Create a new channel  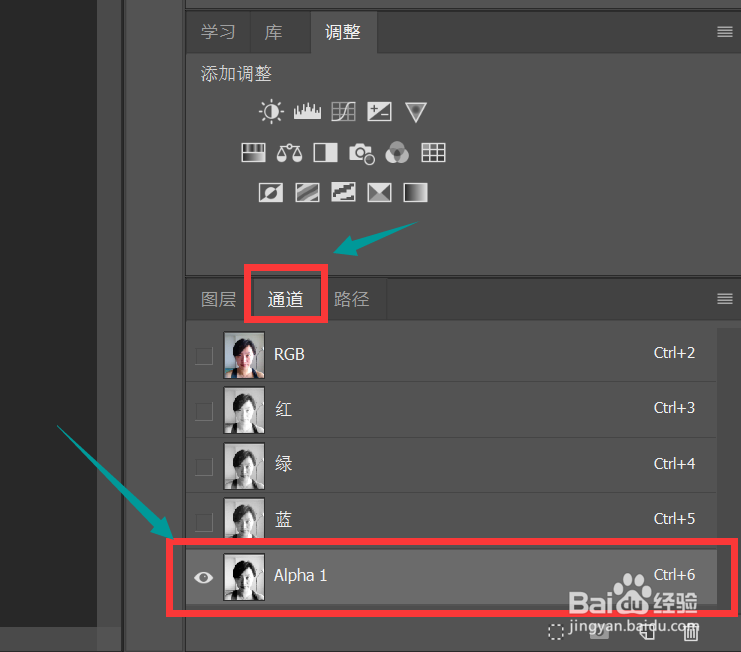(647, 632)
